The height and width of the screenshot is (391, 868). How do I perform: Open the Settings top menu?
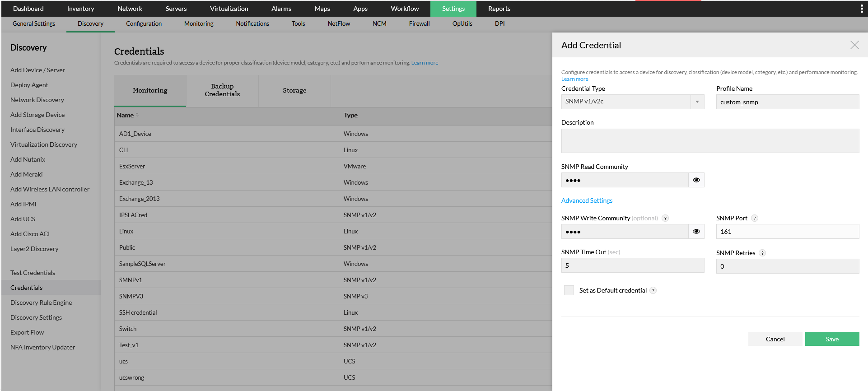coord(453,9)
